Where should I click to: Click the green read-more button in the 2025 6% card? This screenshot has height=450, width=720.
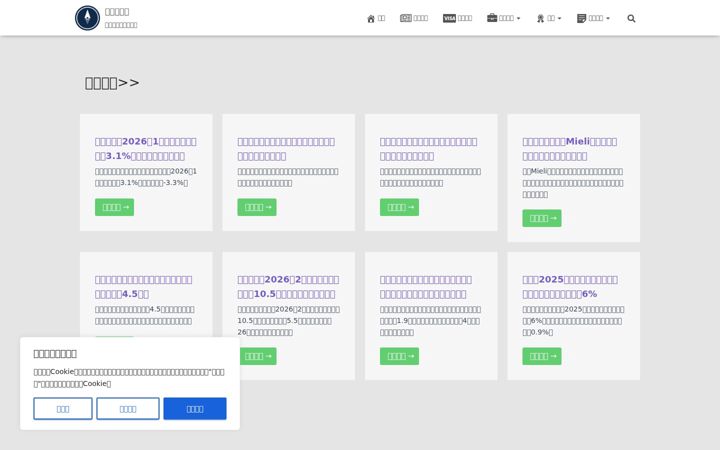[x=542, y=356]
